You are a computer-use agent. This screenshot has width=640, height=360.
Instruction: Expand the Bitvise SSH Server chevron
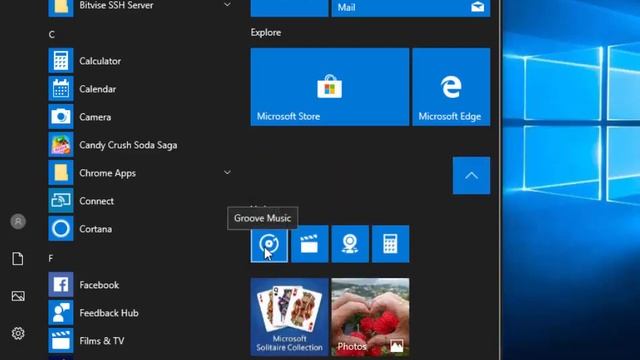point(227,5)
